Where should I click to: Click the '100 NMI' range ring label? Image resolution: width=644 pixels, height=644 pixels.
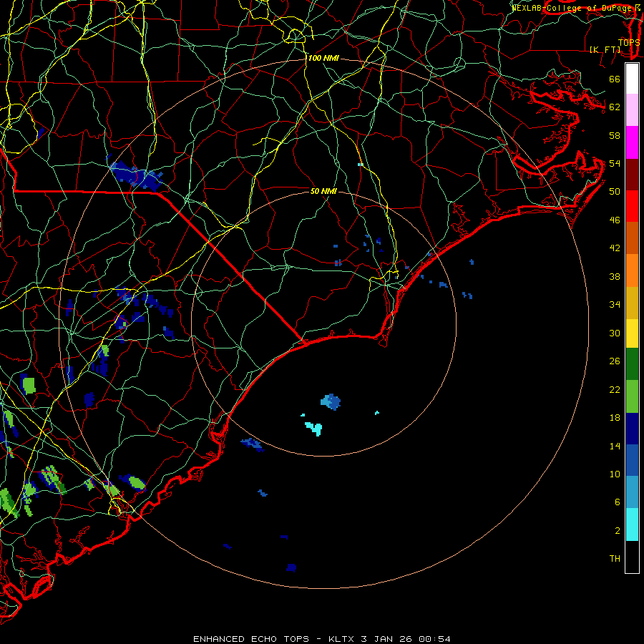(x=323, y=59)
